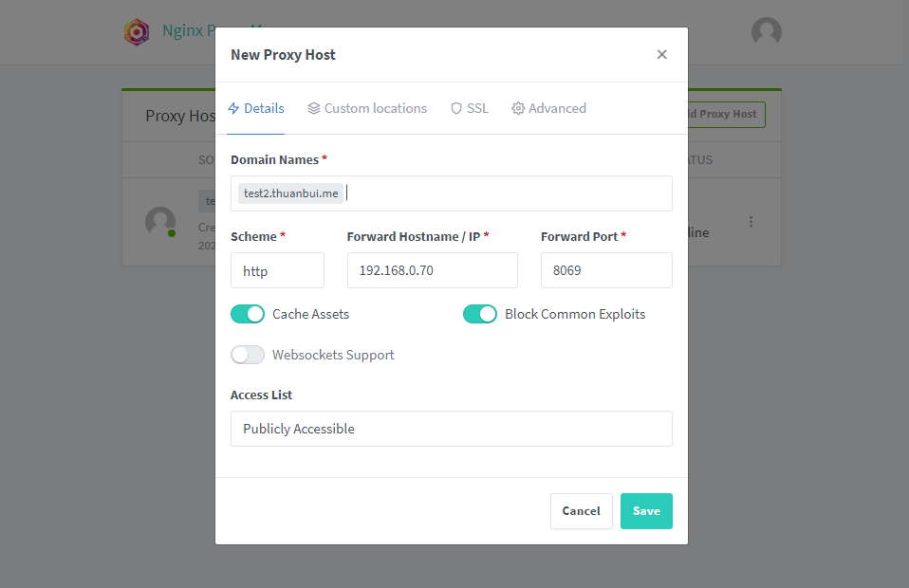Image resolution: width=909 pixels, height=588 pixels.
Task: Open the Custom locations tab
Action: pyautogui.click(x=367, y=108)
